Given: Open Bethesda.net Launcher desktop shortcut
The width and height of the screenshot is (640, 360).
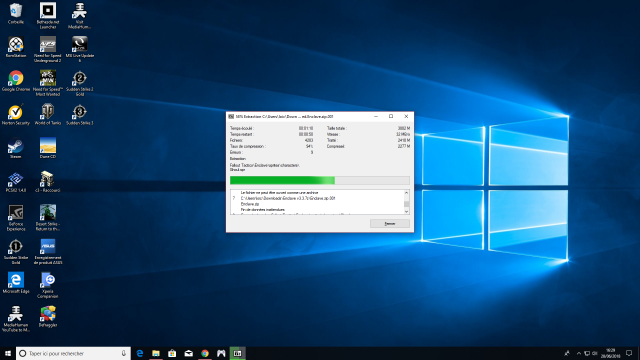Looking at the screenshot, I should 48,16.
